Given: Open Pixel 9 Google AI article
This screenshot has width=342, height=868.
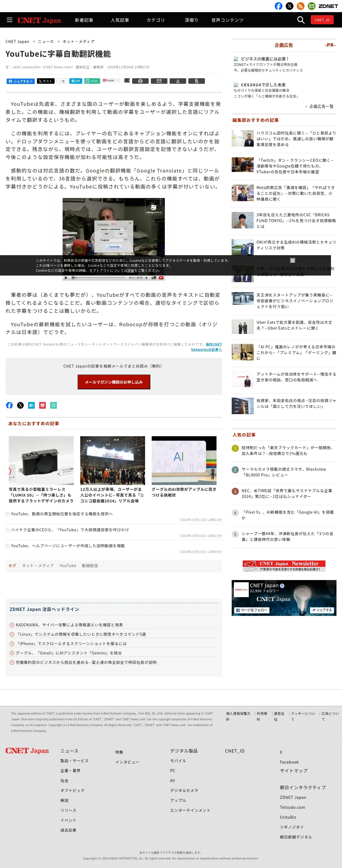Looking at the screenshot, I should pos(288,515).
